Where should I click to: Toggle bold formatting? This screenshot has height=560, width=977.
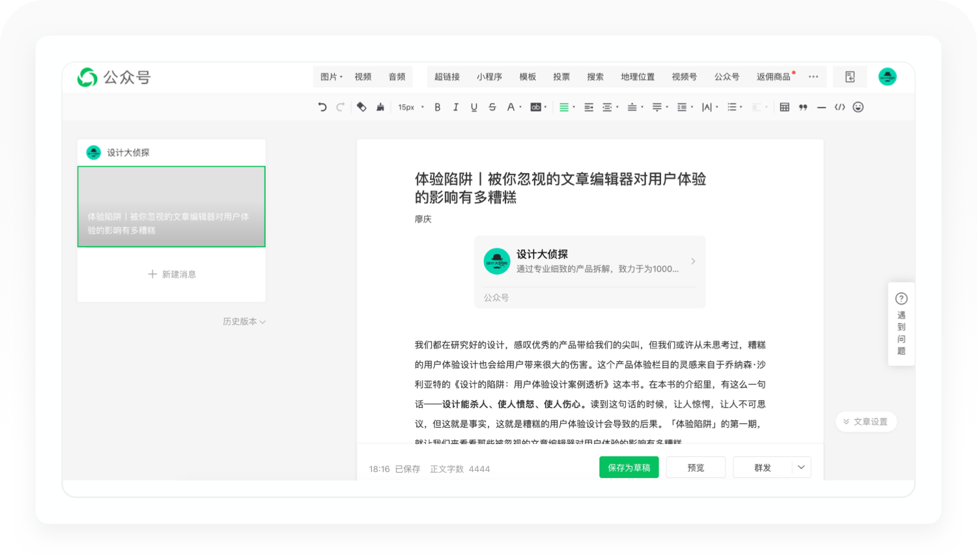pyautogui.click(x=438, y=107)
